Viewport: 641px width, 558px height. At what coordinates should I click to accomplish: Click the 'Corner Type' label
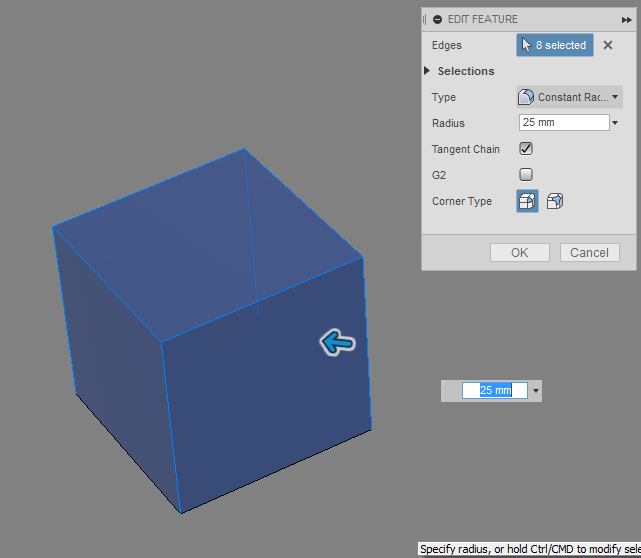[x=462, y=201]
